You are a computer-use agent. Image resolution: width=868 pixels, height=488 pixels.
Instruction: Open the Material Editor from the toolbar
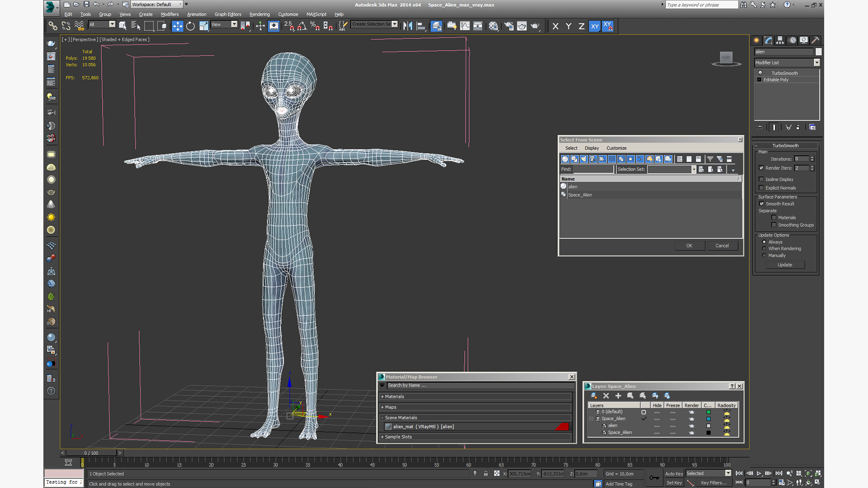click(x=493, y=26)
